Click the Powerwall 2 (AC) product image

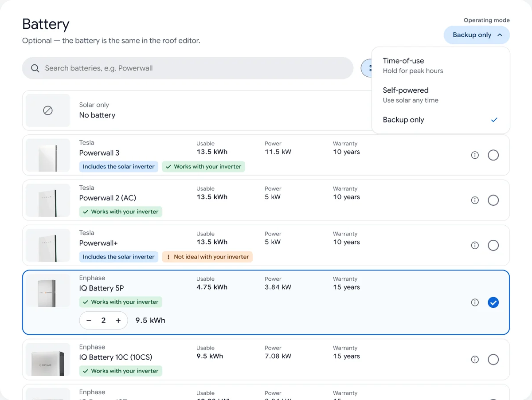(48, 200)
